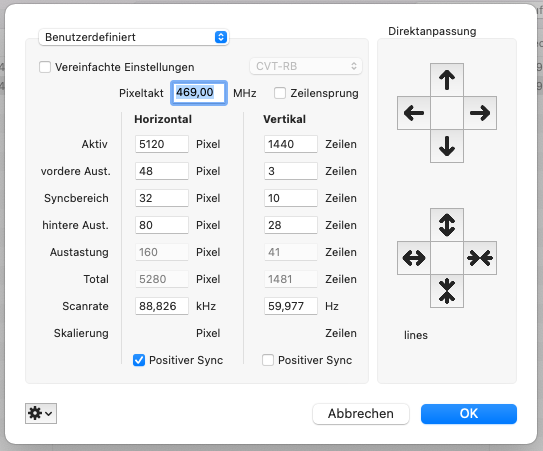Click the vertical expand arrow icon
543x451 pixels.
(x=447, y=225)
